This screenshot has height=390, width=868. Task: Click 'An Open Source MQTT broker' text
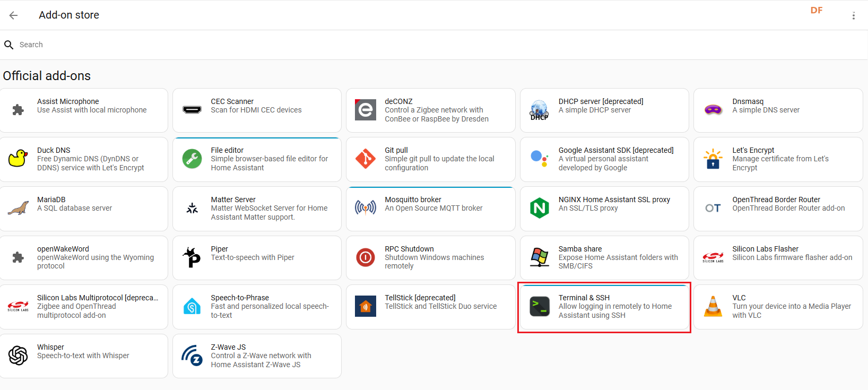pyautogui.click(x=434, y=208)
